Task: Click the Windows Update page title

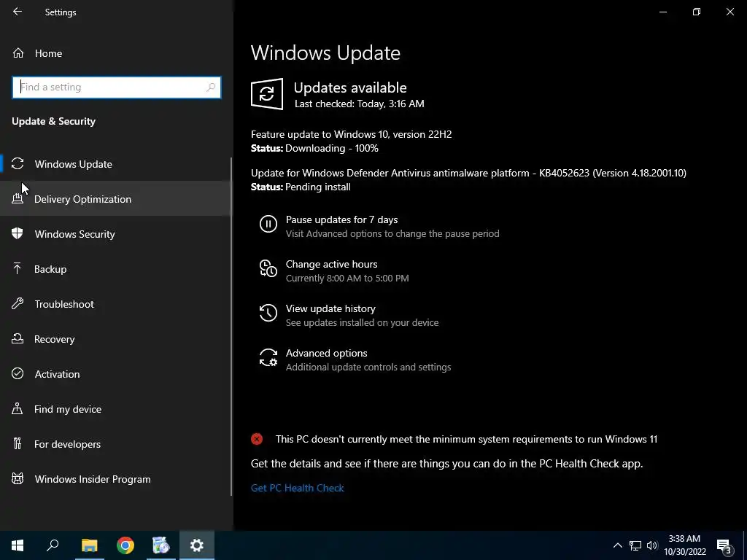Action: [325, 52]
